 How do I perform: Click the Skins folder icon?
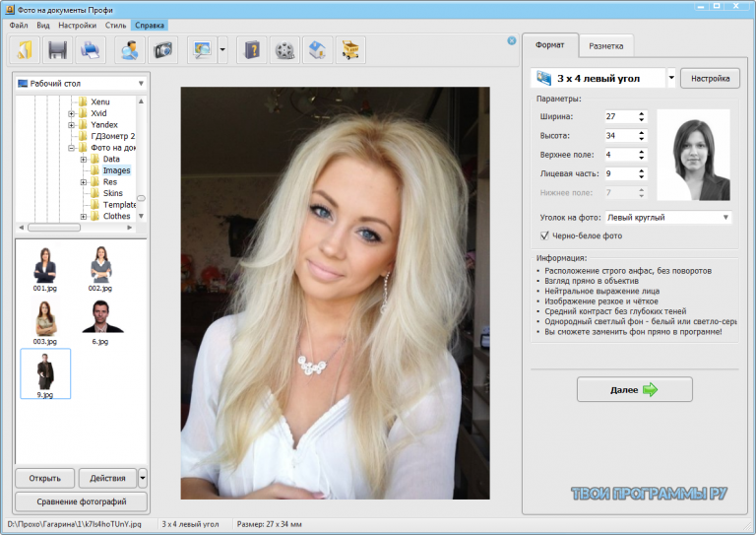94,193
